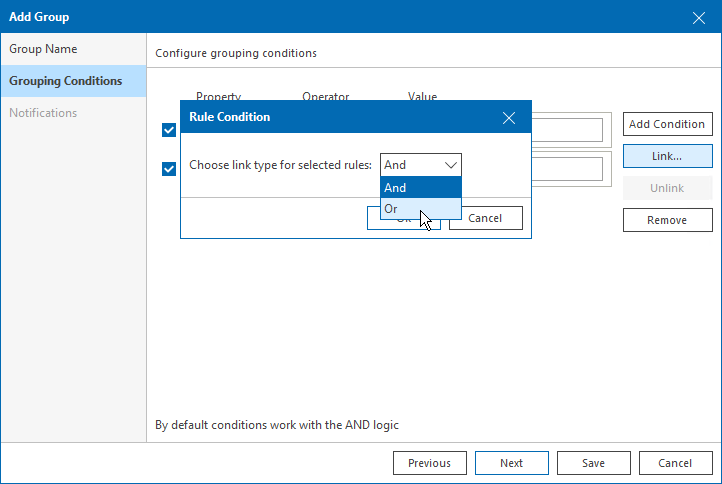Screen dimensions: 722x484
Task: Expand the link type combo box
Action: click(421, 165)
